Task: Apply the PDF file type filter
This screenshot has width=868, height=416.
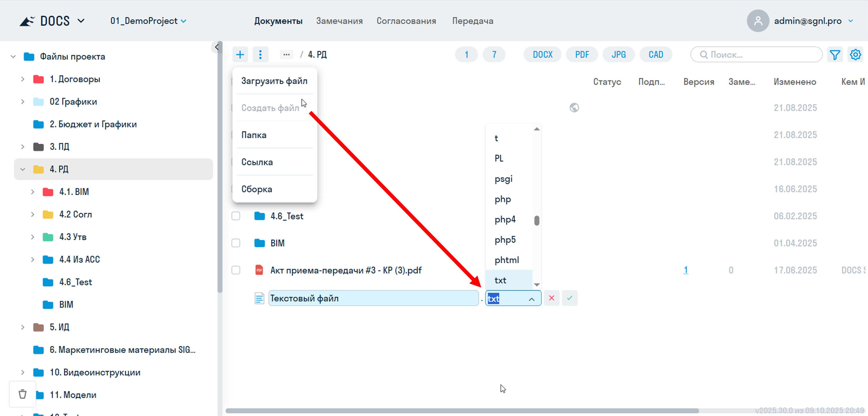Action: (x=581, y=55)
